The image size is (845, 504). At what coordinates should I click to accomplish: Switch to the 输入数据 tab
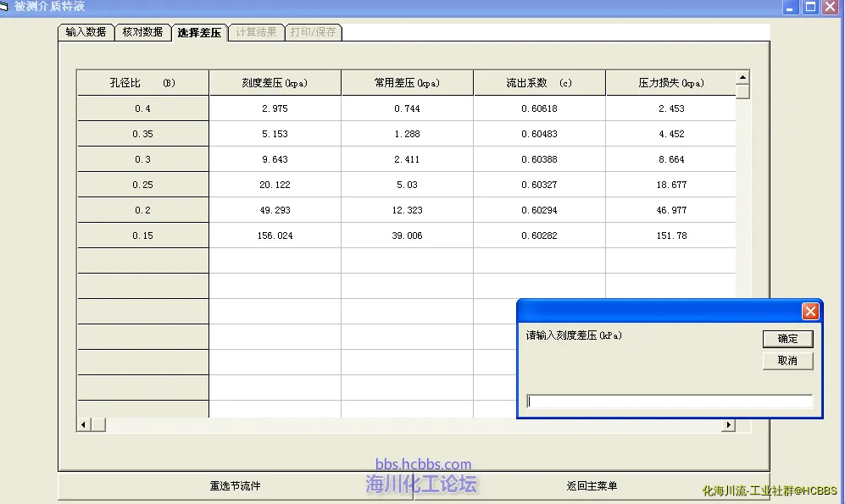[x=86, y=32]
